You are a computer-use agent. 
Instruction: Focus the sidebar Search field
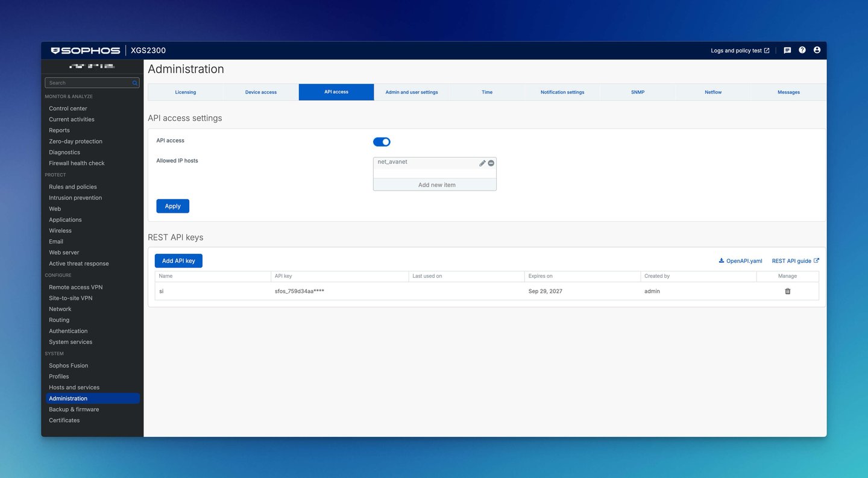[x=92, y=83]
